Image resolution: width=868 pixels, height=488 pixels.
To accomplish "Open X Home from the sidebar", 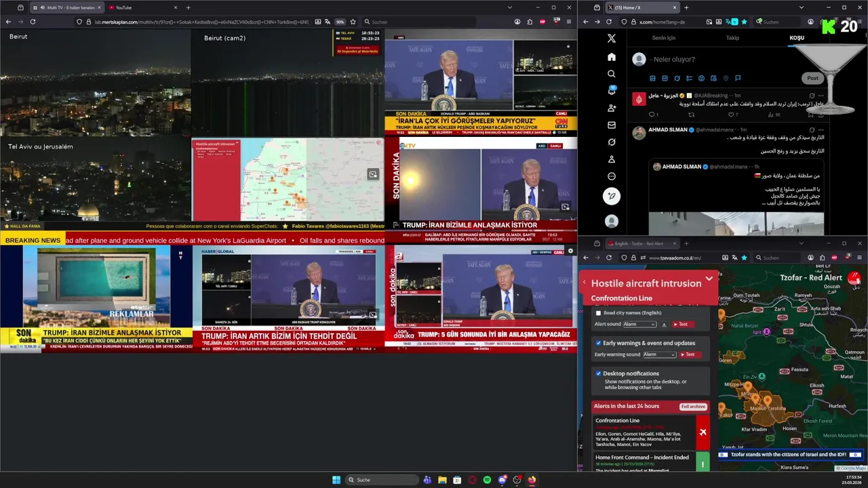I will [612, 57].
